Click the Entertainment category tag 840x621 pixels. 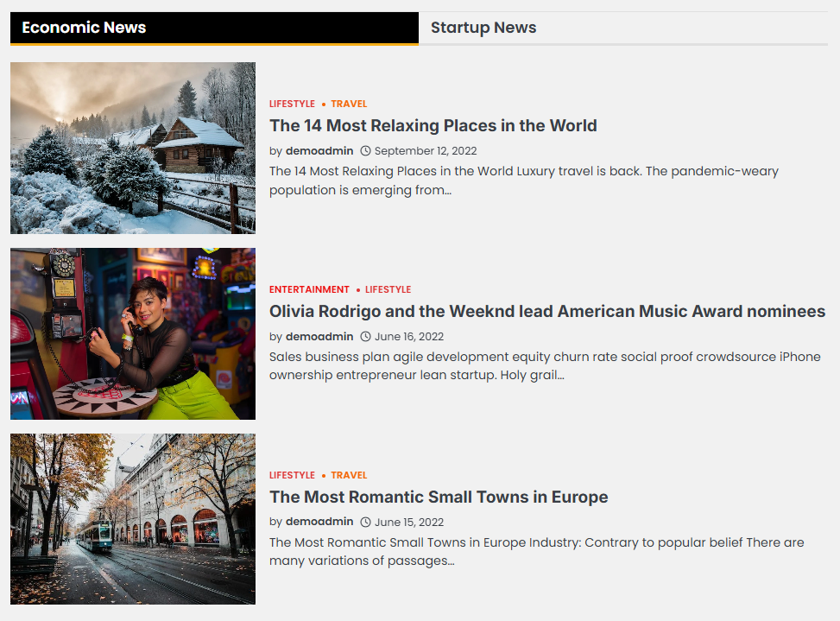pyautogui.click(x=309, y=290)
